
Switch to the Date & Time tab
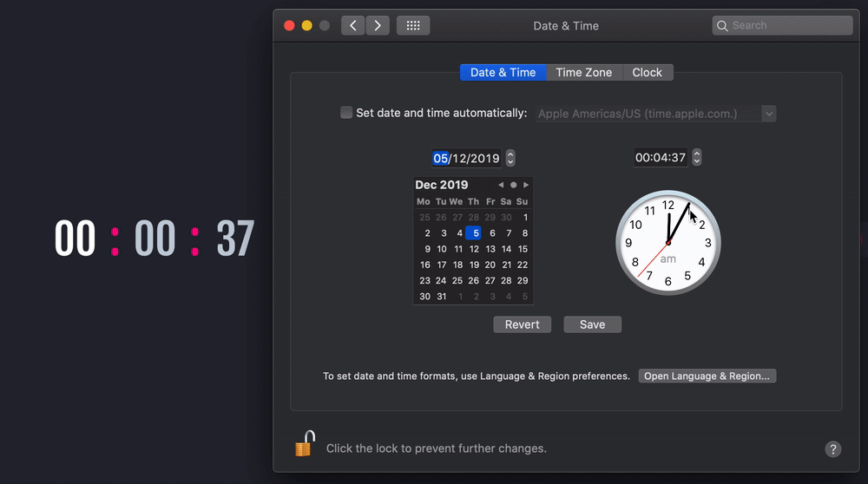pos(503,73)
